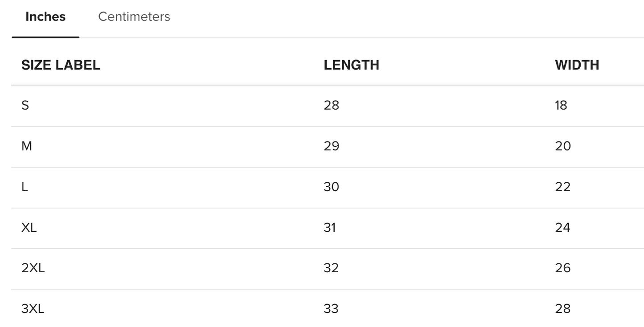Click length value 32 for size 2XL
This screenshot has width=644, height=327.
[x=331, y=268]
